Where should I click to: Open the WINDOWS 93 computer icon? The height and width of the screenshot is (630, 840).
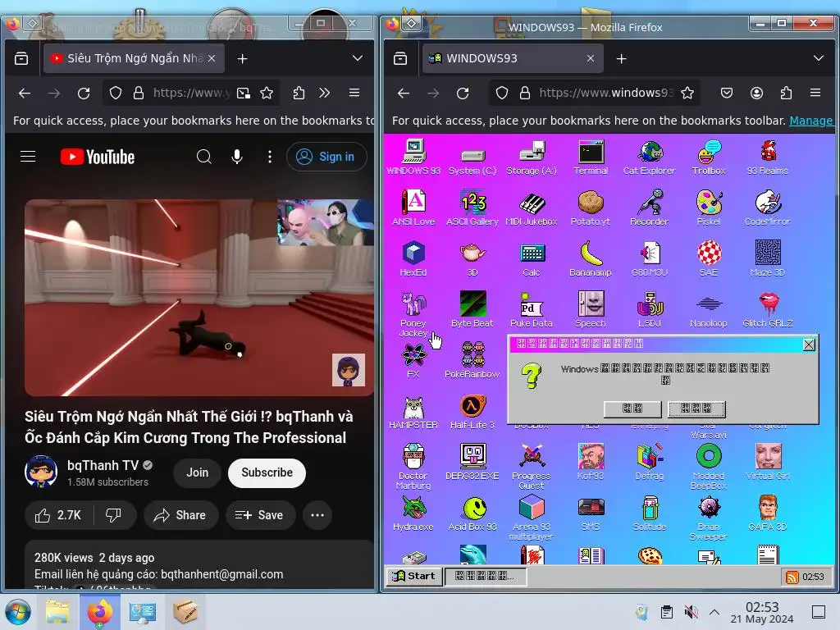(x=413, y=157)
